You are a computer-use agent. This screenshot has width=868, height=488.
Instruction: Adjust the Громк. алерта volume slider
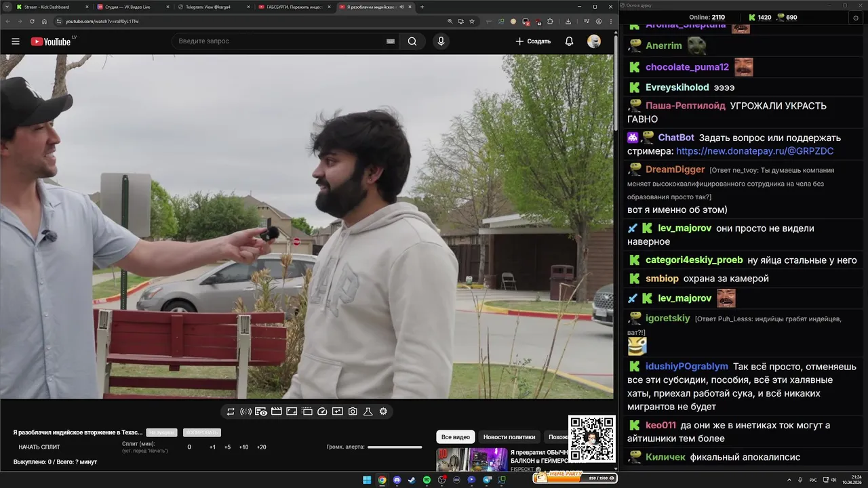point(395,447)
